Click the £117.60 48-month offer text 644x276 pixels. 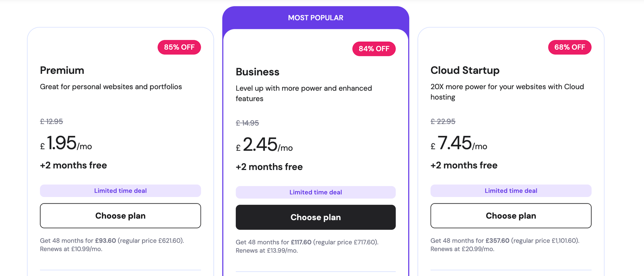[x=301, y=242]
